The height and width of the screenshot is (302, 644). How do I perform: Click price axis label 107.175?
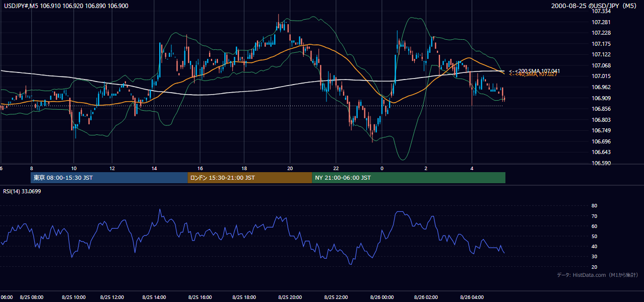[602, 44]
